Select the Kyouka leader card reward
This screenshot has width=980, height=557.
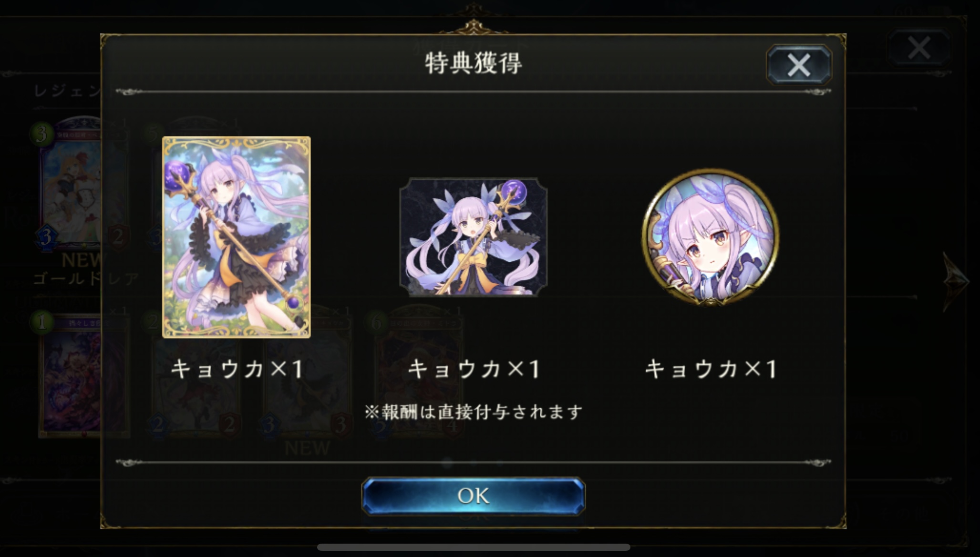coord(237,237)
